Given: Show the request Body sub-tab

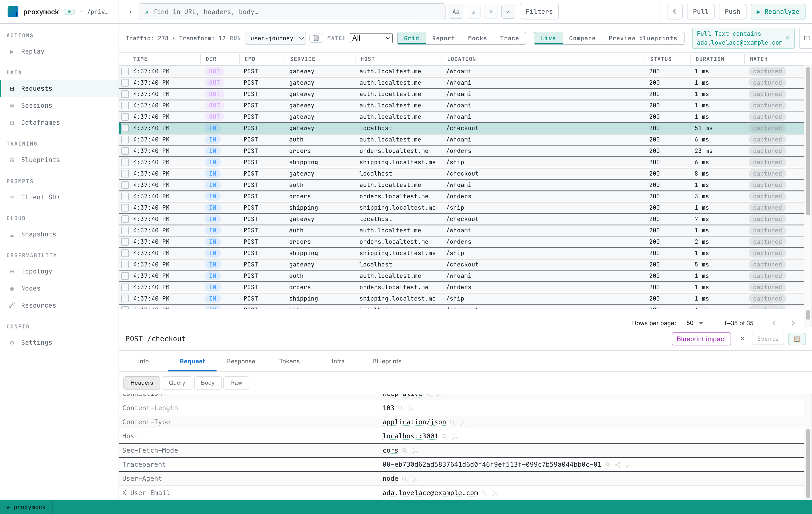Looking at the screenshot, I should point(207,383).
